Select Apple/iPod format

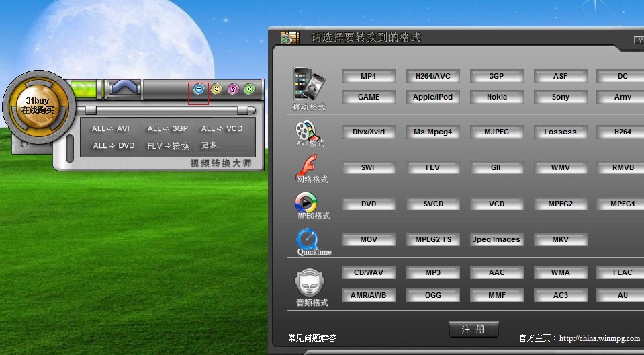[432, 97]
